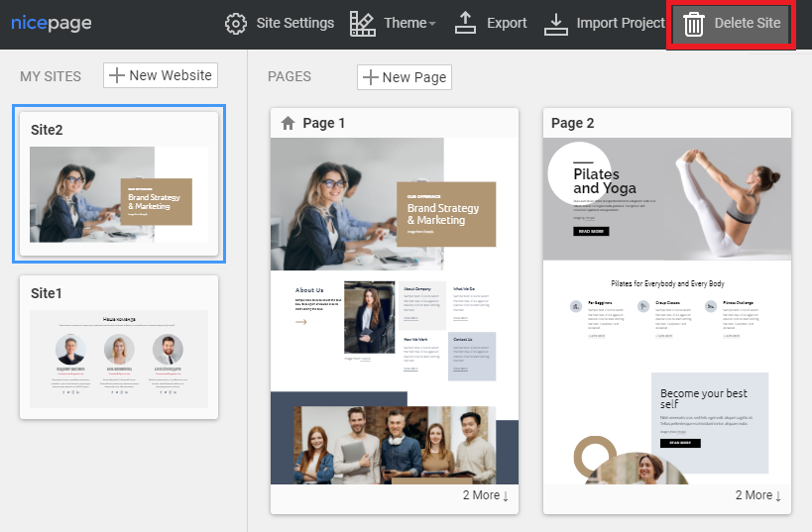This screenshot has height=532, width=812.
Task: Click the Delete Site label
Action: point(748,24)
